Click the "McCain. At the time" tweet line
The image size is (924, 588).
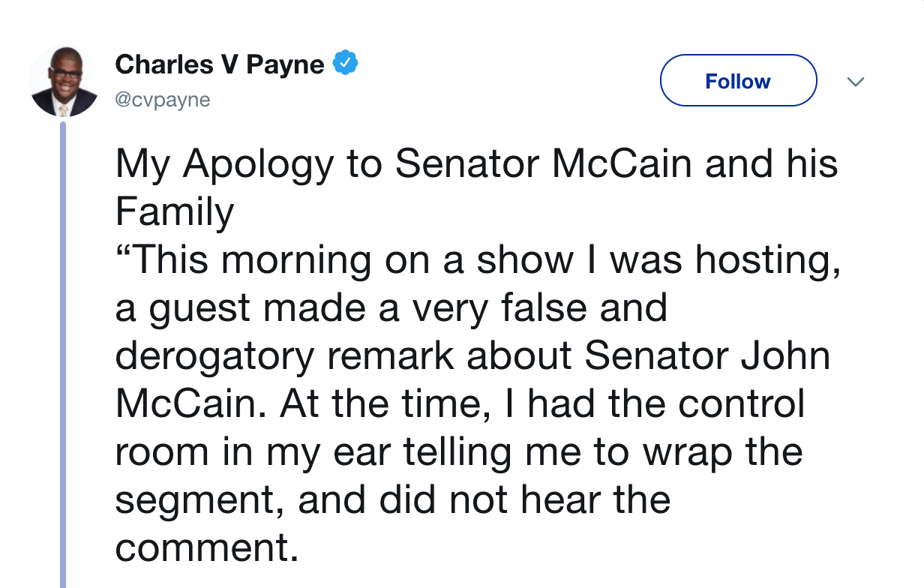(460, 404)
